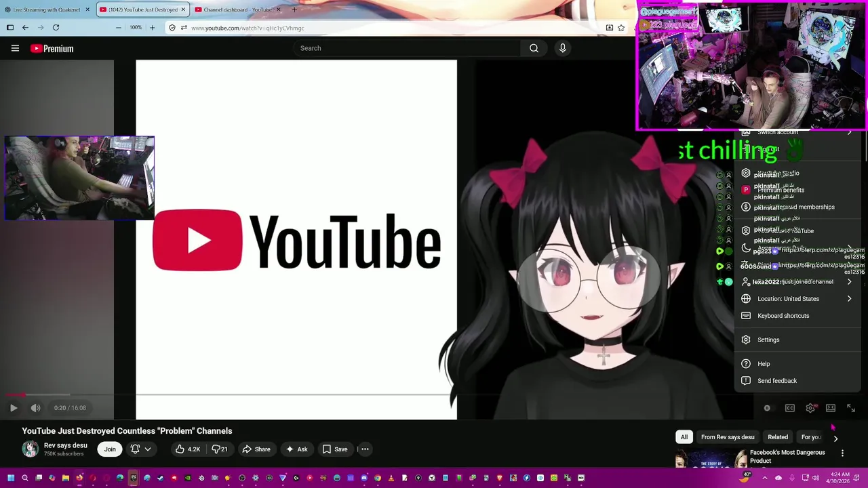This screenshot has height=488, width=868.
Task: Click the Ask button
Action: (296, 449)
